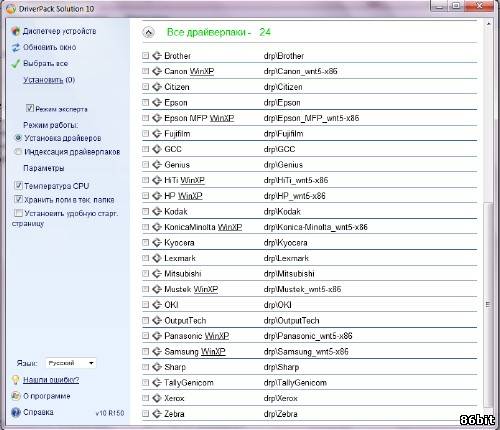Toggle the expert mode checkbox

click(x=30, y=108)
